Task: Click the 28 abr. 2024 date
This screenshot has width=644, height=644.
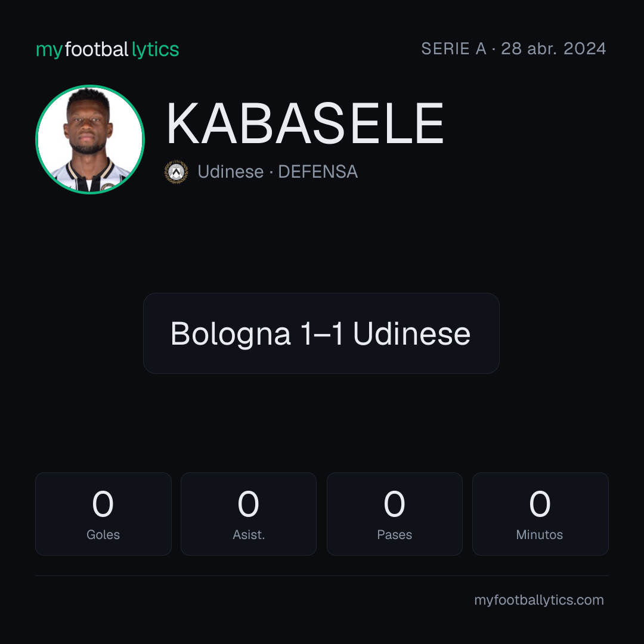Action: pyautogui.click(x=553, y=48)
